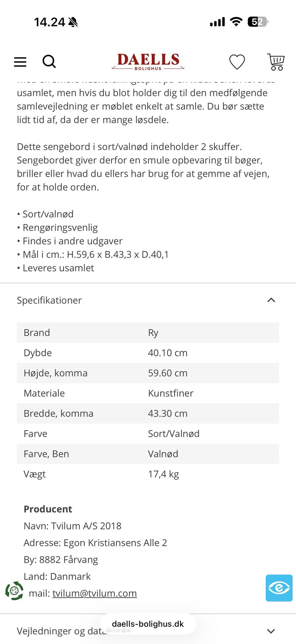
Task: Open the green cookie settings icon
Action: point(14,591)
